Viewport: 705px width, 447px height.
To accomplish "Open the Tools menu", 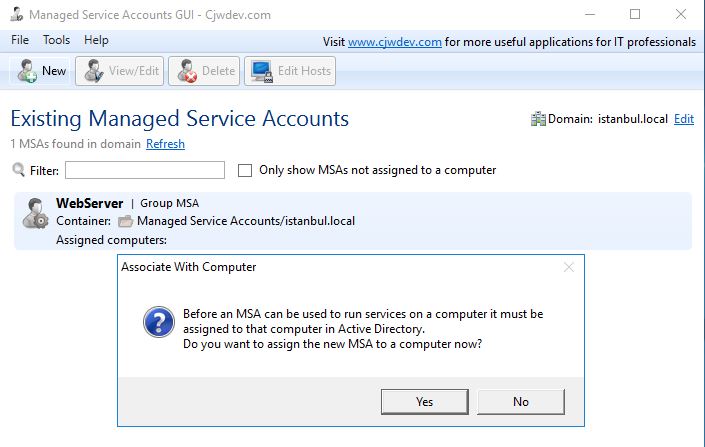I will coord(56,40).
